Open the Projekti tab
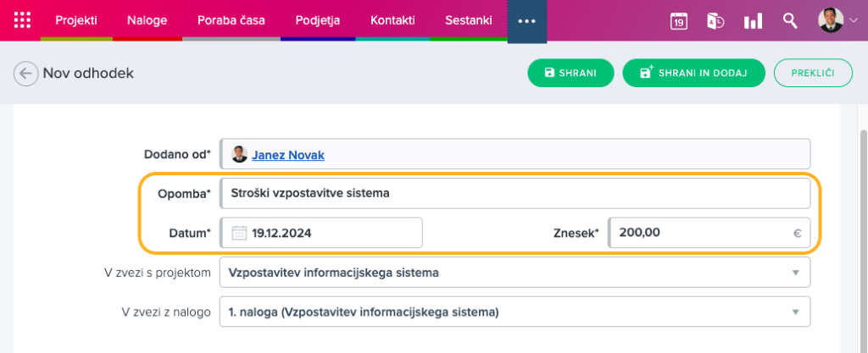This screenshot has height=353, width=868. [x=76, y=20]
